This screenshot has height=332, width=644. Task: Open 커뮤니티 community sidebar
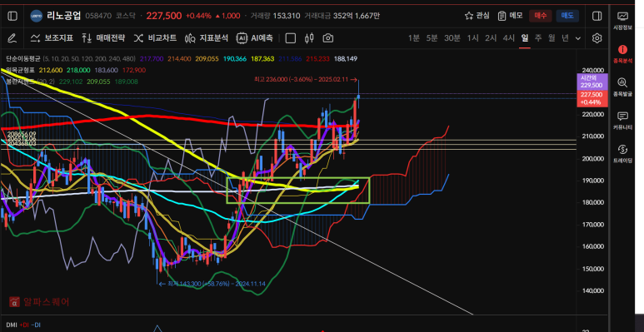click(622, 121)
